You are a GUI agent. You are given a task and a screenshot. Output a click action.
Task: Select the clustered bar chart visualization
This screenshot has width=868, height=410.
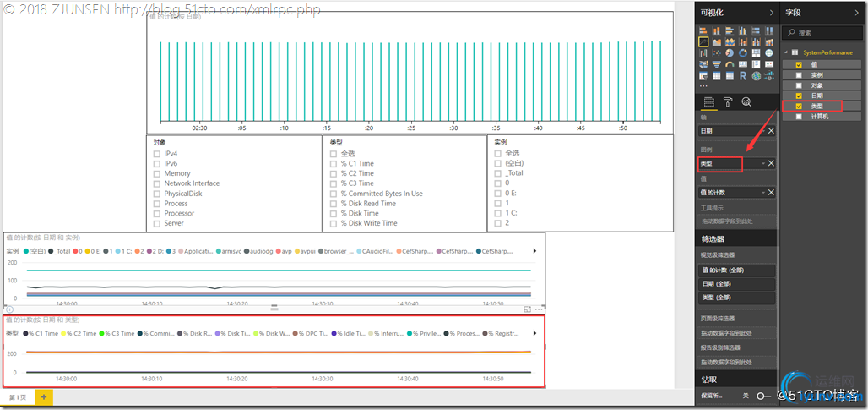pos(730,30)
